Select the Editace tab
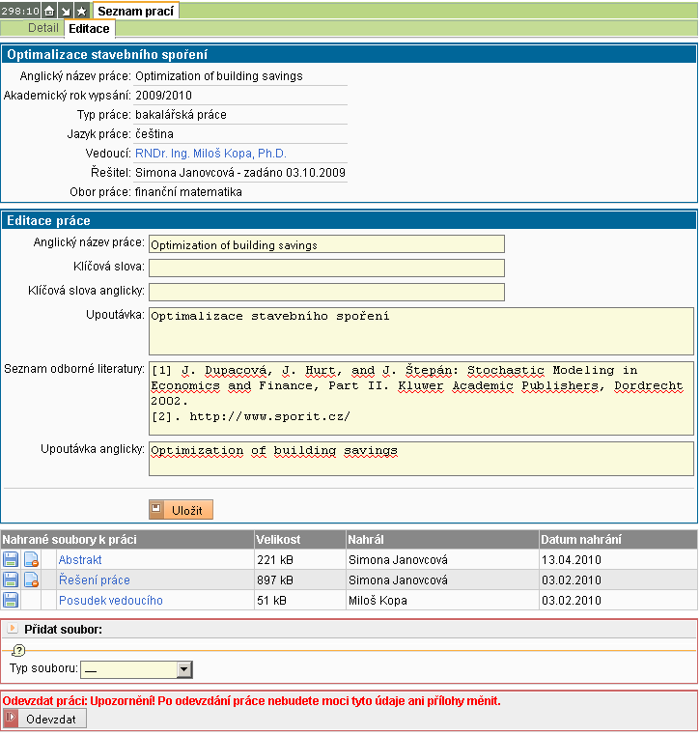 coord(89,29)
